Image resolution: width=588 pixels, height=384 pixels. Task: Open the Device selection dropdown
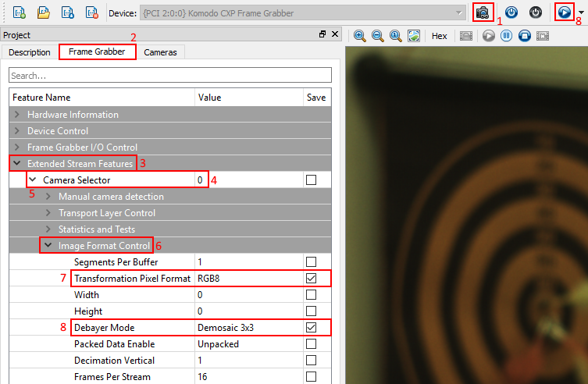459,13
